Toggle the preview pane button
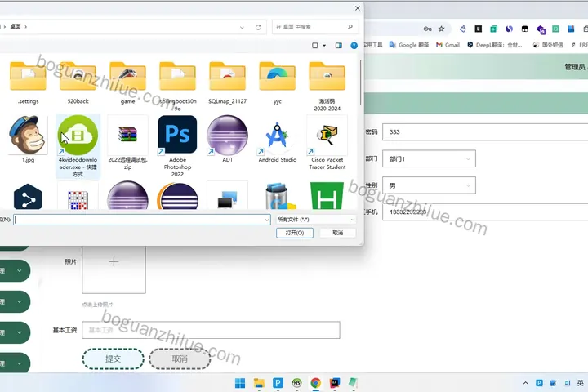The height and width of the screenshot is (392, 588). point(339,46)
